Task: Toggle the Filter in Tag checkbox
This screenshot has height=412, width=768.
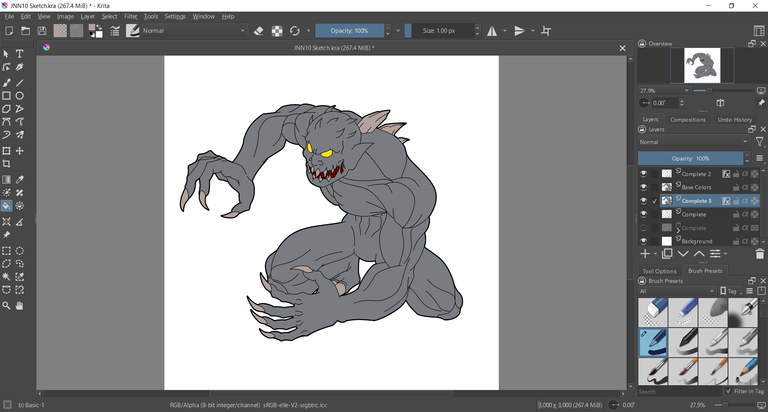Action: 726,392
